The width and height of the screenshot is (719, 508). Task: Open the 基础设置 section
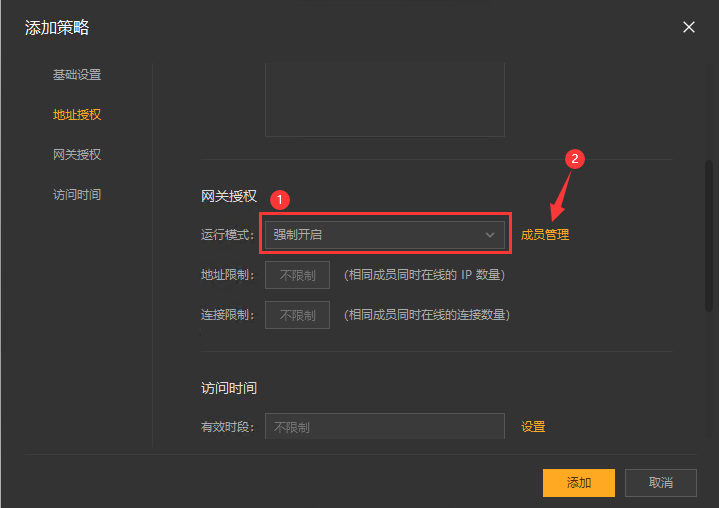(x=77, y=75)
